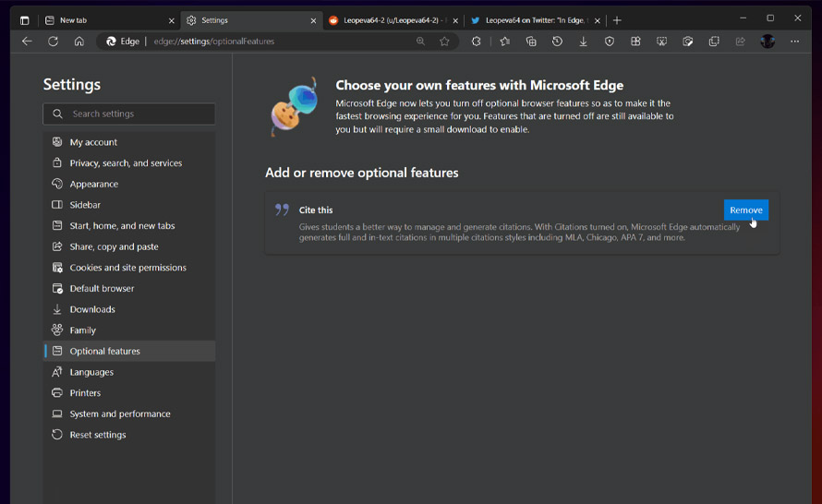This screenshot has width=822, height=504.
Task: Switch to the Leopeva64-2 Reddit tab
Action: point(393,20)
